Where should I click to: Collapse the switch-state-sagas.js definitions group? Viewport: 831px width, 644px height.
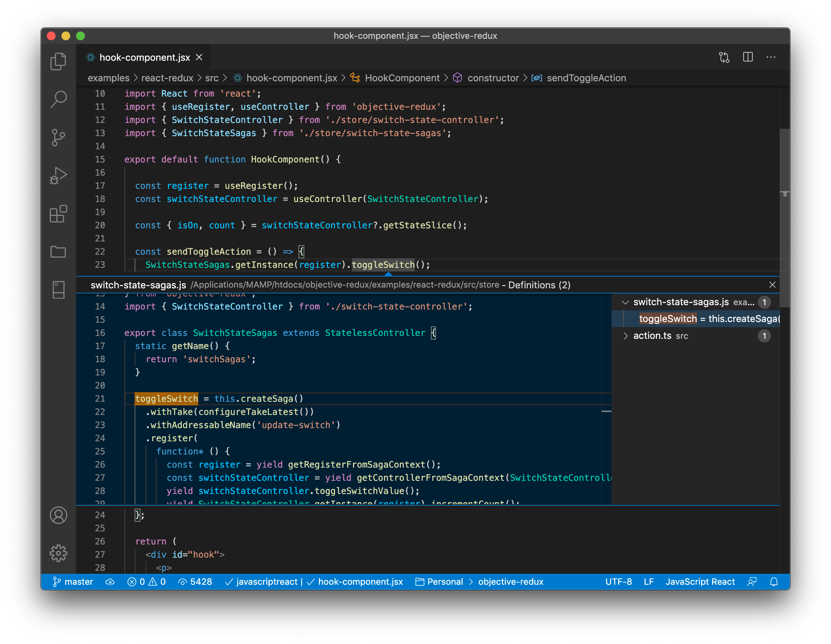coord(625,302)
